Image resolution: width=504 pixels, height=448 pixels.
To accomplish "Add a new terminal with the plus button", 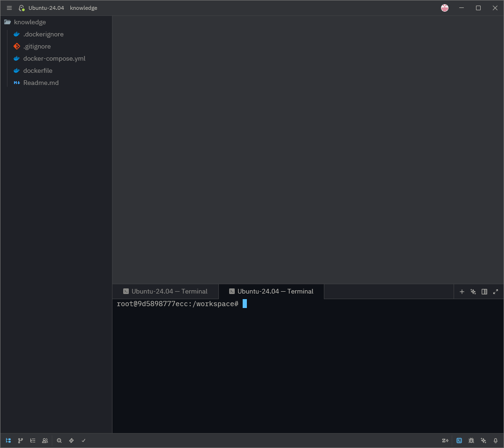I will coord(462,292).
